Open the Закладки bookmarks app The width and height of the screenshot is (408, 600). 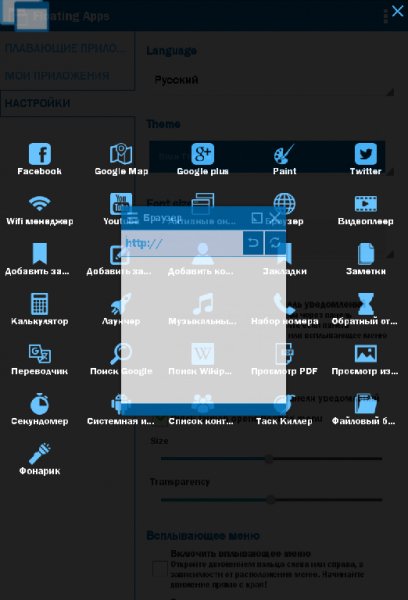pyautogui.click(x=284, y=259)
